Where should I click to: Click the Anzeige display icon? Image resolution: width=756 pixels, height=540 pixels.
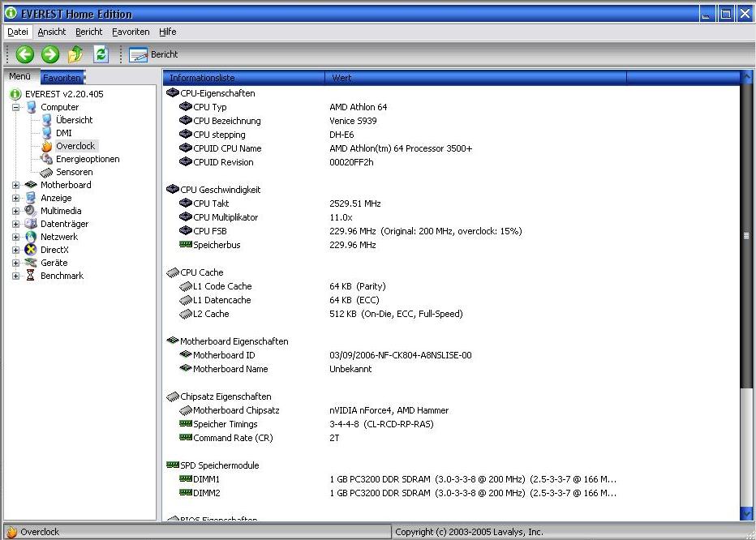click(32, 198)
